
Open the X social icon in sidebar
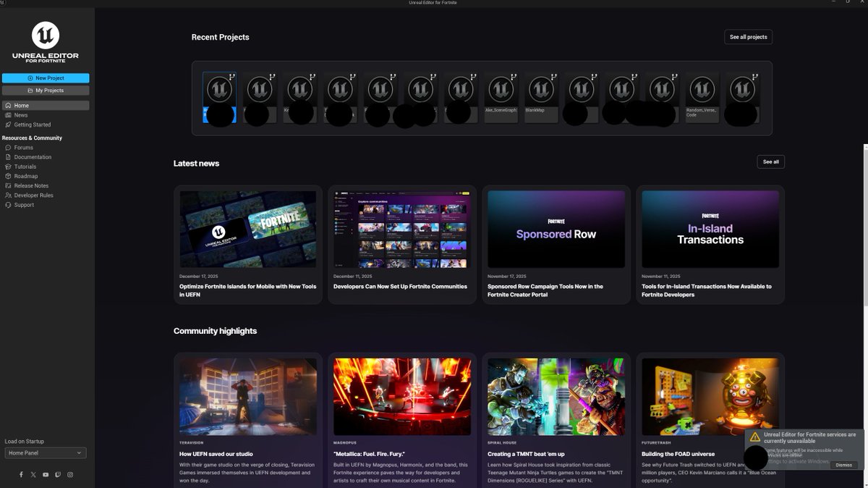pyautogui.click(x=33, y=474)
